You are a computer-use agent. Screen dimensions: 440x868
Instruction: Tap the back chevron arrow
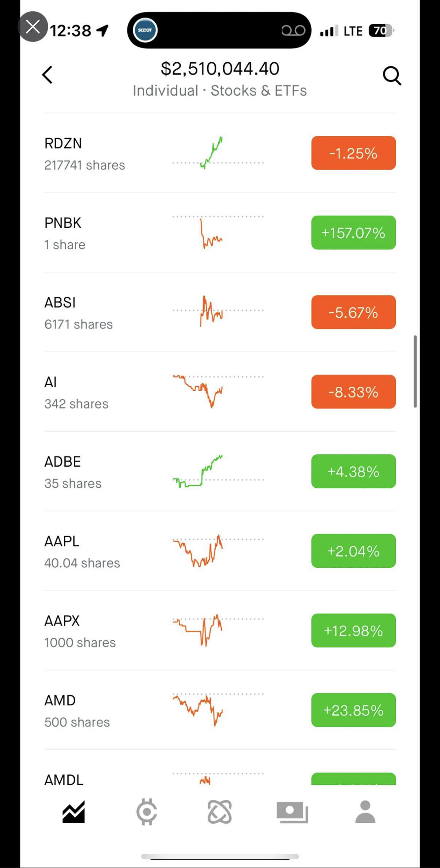tap(47, 75)
